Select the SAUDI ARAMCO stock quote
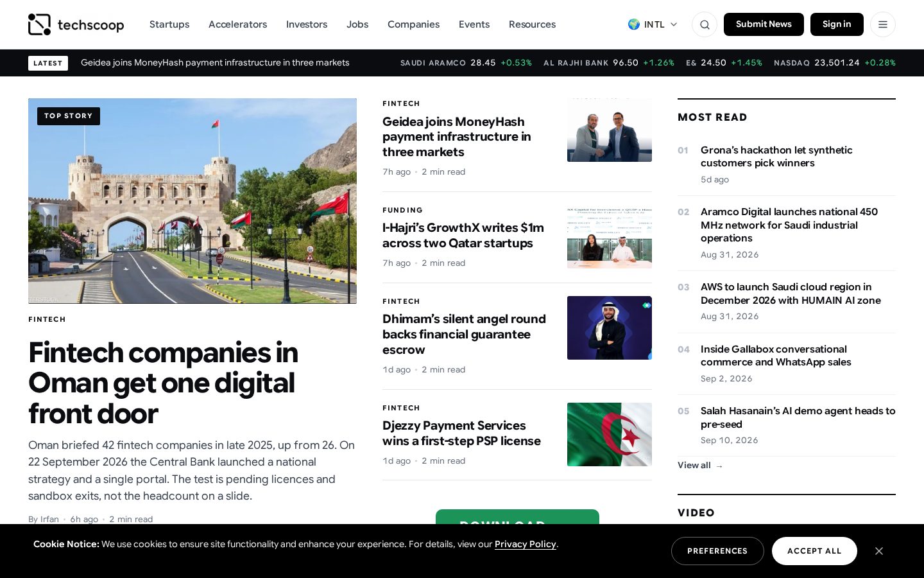Image resolution: width=924 pixels, height=578 pixels. pyautogui.click(x=466, y=63)
